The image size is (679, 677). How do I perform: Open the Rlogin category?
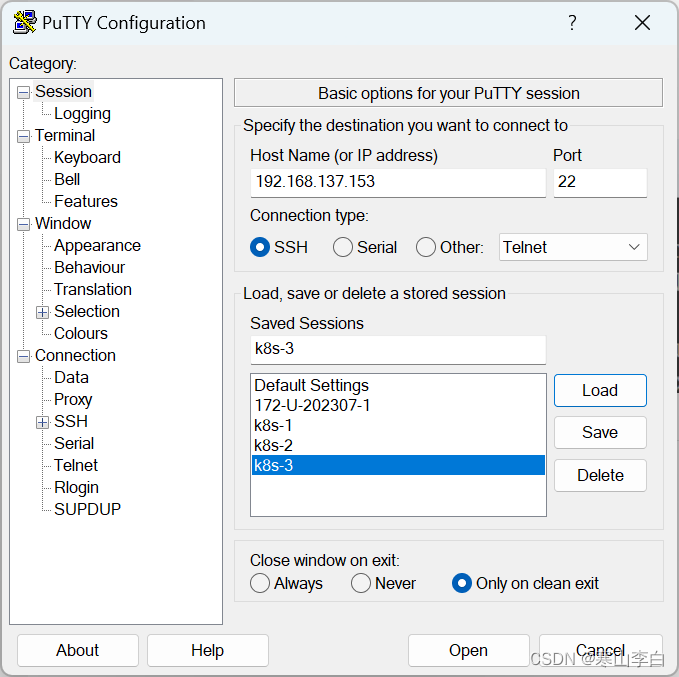tap(77, 488)
